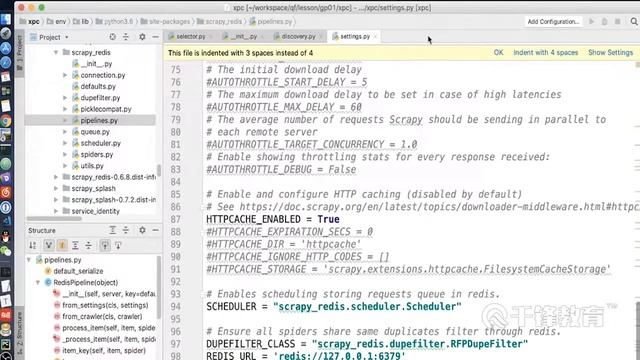Click the Stop icon in top toolbar
This screenshot has height=360, width=640.
click(618, 22)
